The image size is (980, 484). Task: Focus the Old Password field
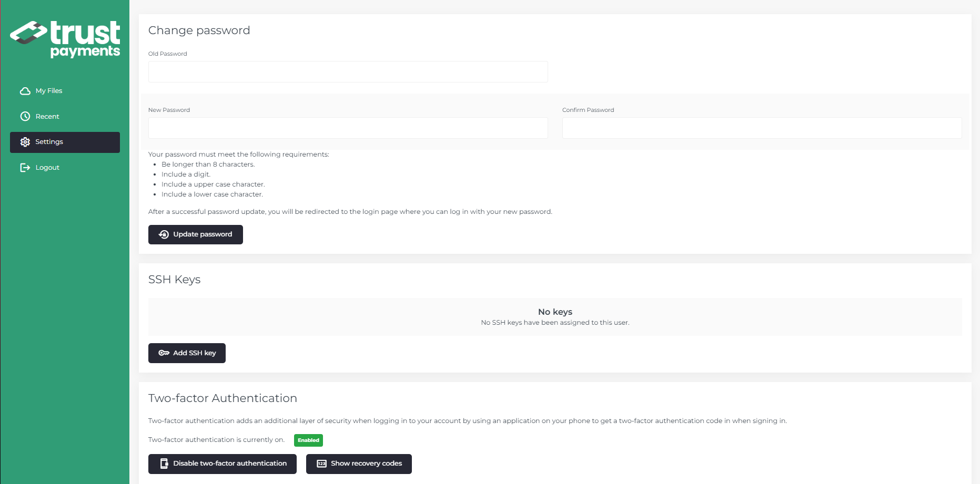coord(348,72)
